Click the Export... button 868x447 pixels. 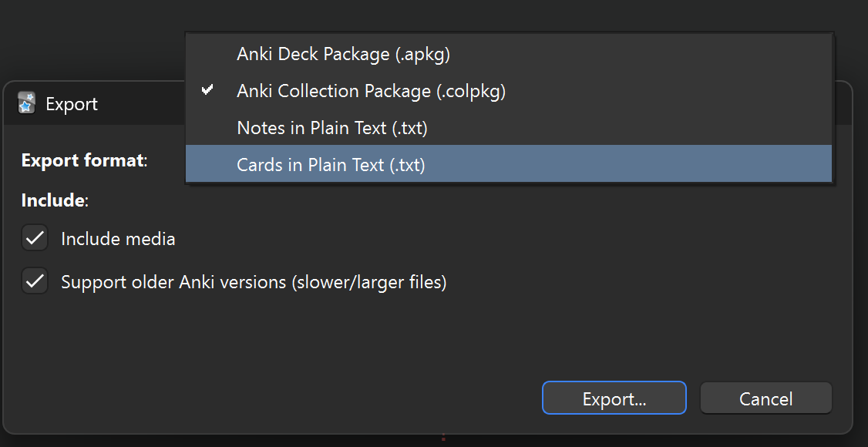coord(614,398)
